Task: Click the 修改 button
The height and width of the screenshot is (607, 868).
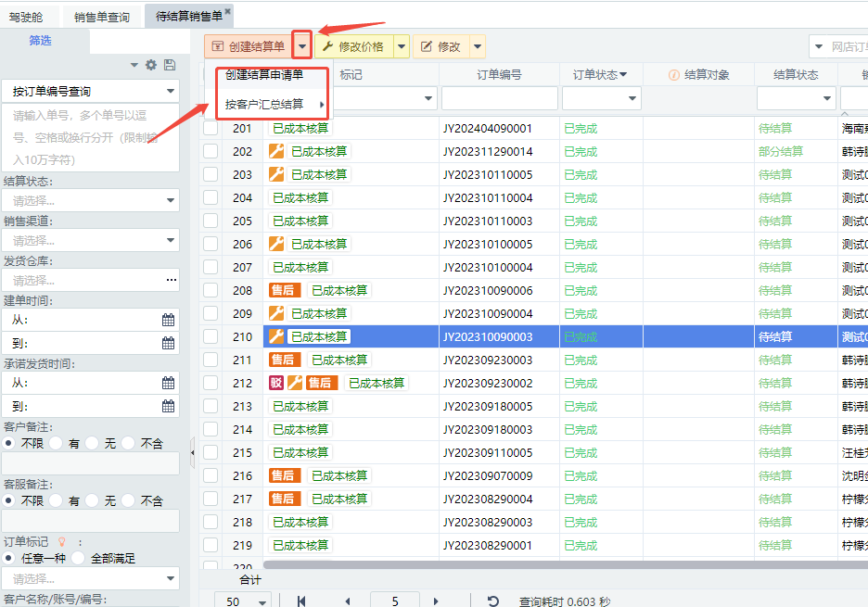Action: click(x=441, y=46)
